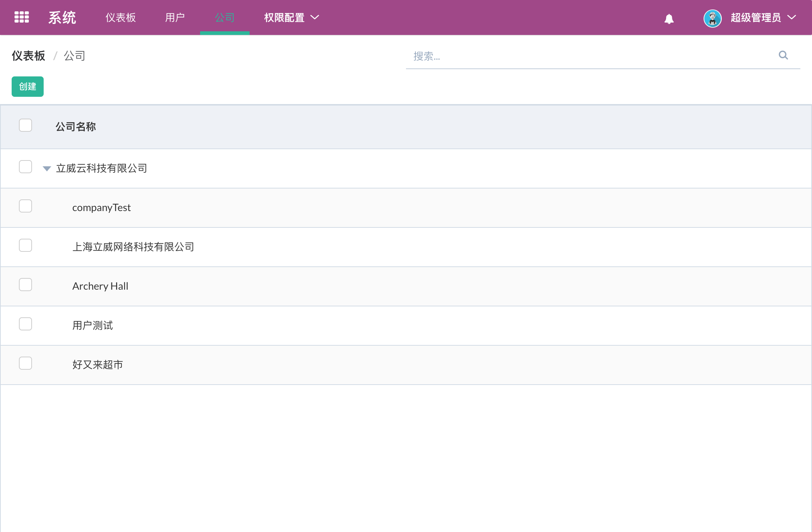Toggle the select-all checkbox in header
This screenshot has width=812, height=532.
[x=25, y=125]
